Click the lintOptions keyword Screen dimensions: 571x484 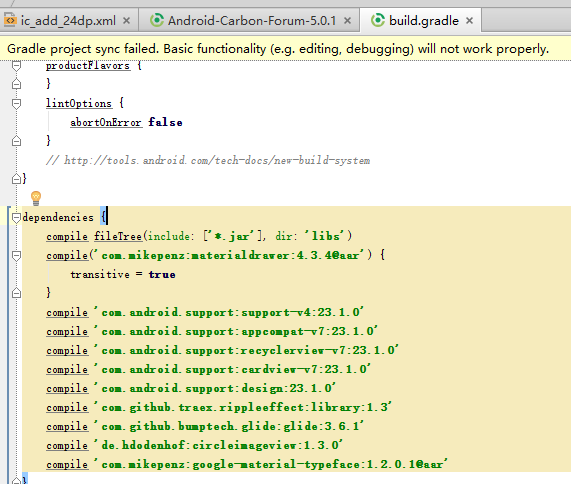[x=79, y=103]
